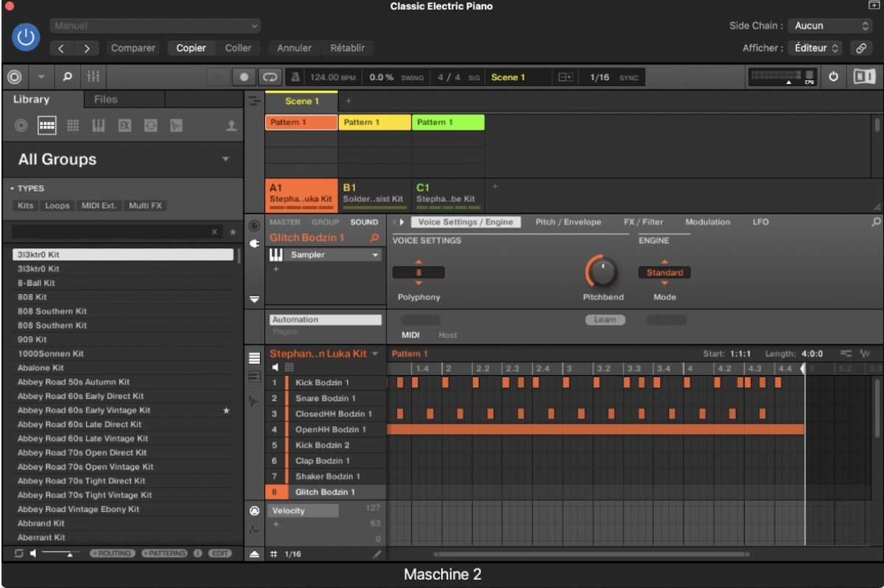
Task: Open the Side Chain Aucun dropdown
Action: click(x=830, y=26)
